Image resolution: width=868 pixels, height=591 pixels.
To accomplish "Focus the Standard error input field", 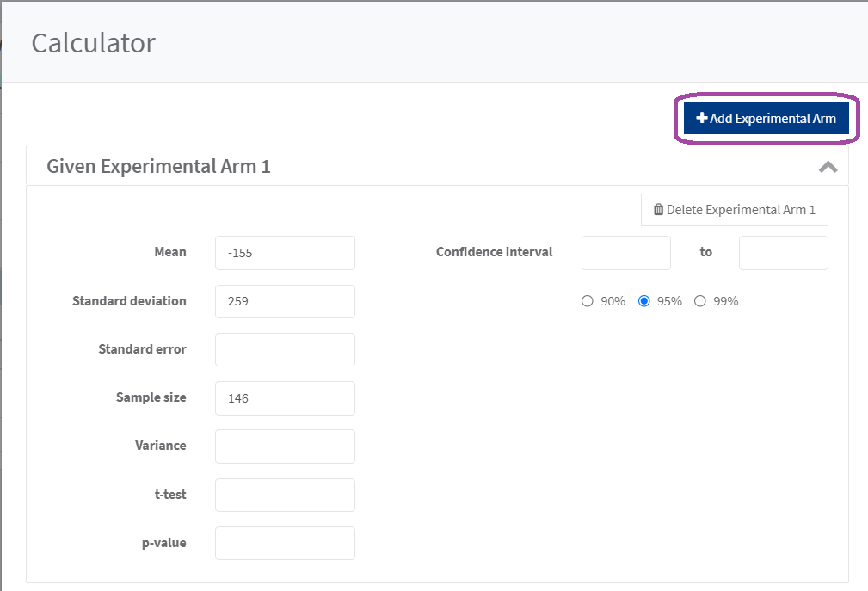I will [285, 349].
